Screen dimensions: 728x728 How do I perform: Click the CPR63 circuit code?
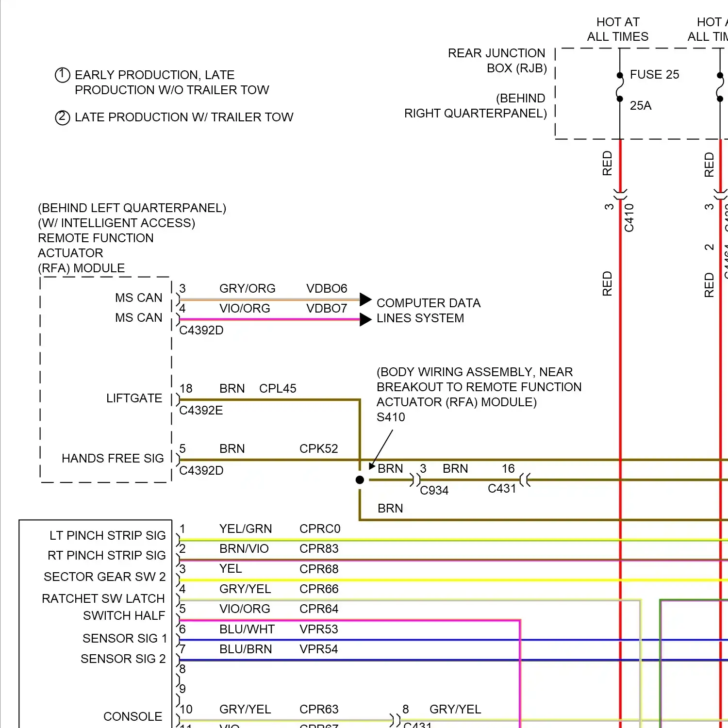click(x=319, y=709)
